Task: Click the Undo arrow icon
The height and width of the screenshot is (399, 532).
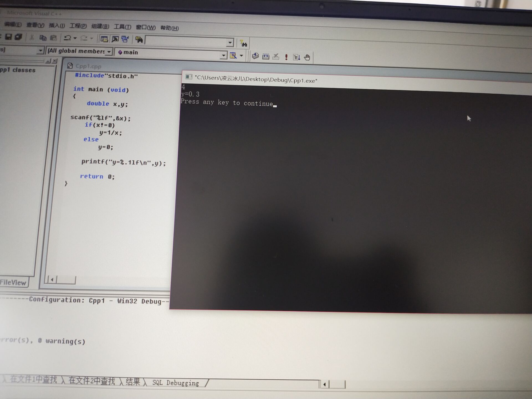Action: [68, 38]
